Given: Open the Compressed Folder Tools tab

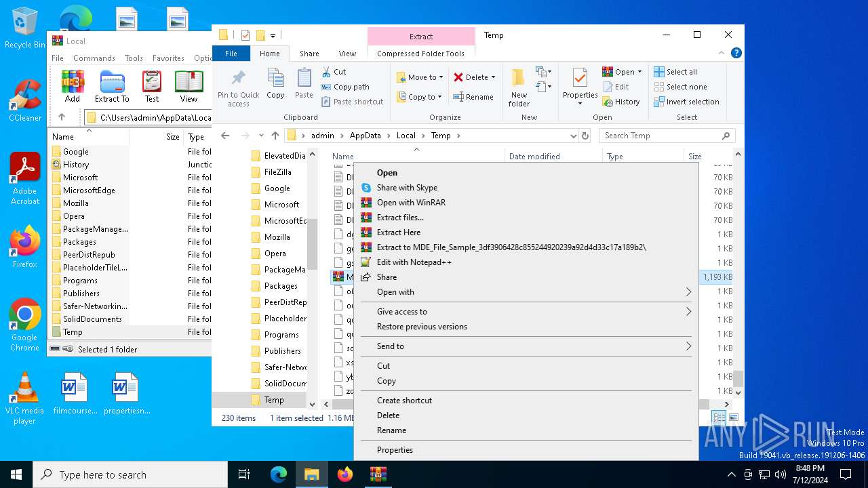Looking at the screenshot, I should tap(420, 54).
